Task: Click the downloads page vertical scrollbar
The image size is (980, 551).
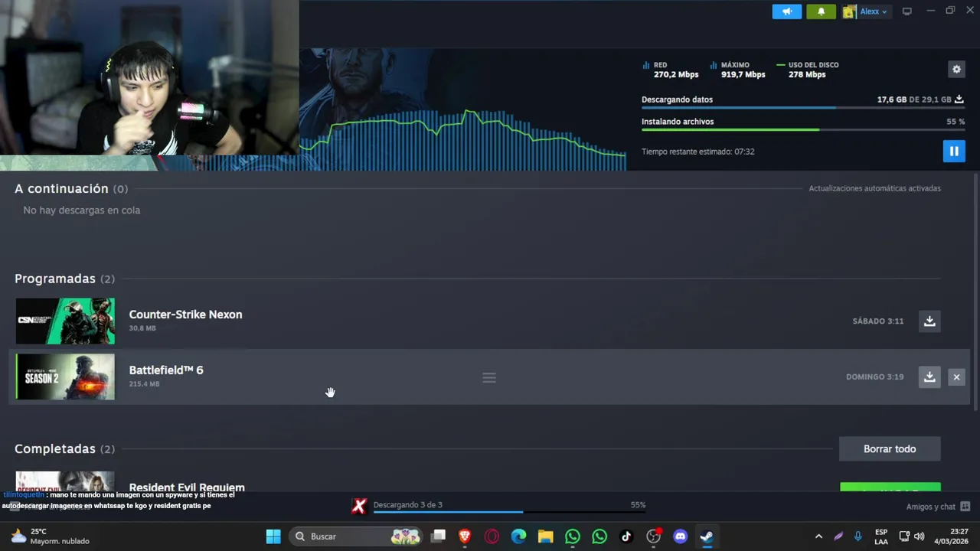Action: (x=975, y=293)
